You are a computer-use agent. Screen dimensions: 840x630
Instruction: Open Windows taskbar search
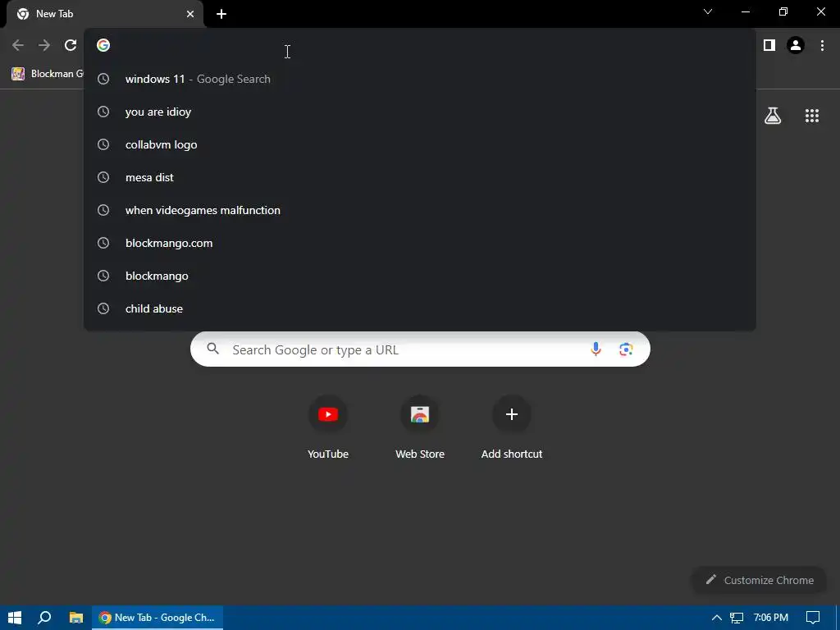(44, 618)
